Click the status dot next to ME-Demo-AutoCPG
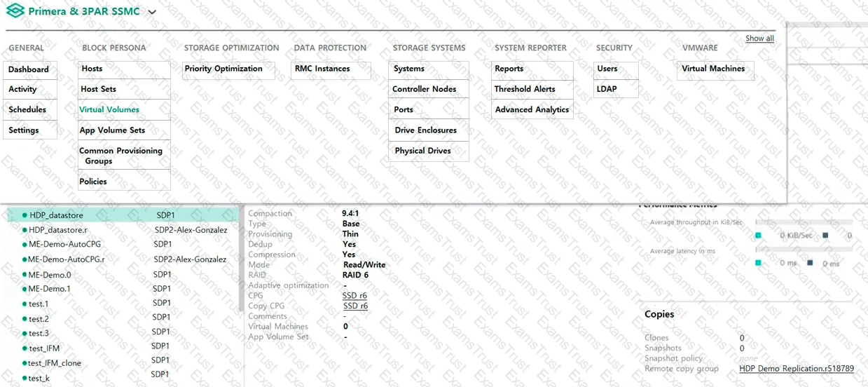Image resolution: width=868 pixels, height=387 pixels. 25,245
